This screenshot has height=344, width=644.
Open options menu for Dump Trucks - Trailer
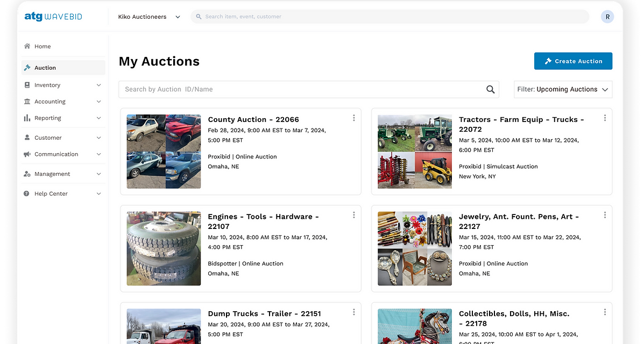point(353,312)
